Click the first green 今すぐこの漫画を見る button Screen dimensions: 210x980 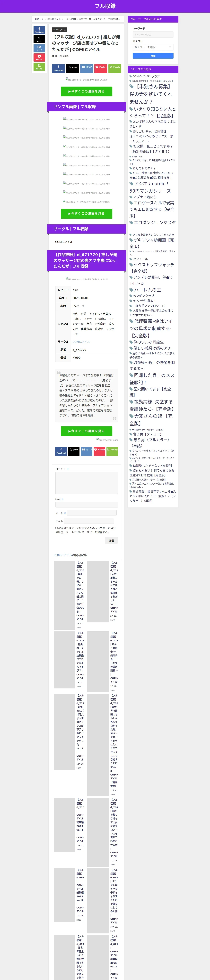click(87, 91)
